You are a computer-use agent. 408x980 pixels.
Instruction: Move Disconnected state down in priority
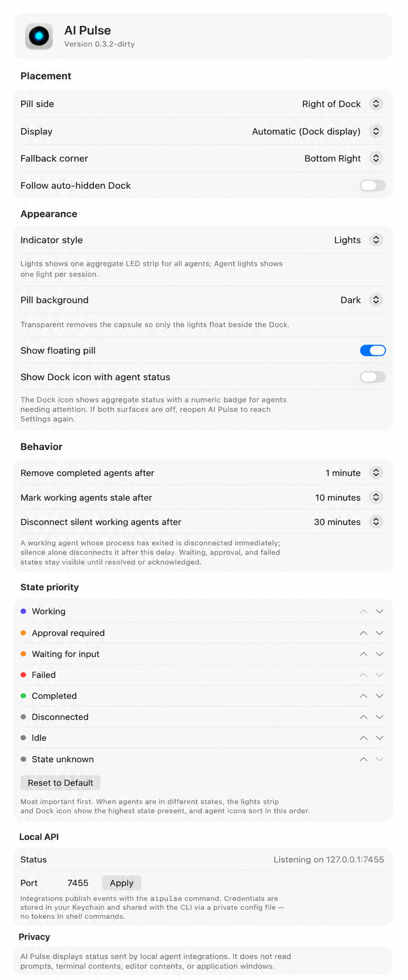coord(380,717)
